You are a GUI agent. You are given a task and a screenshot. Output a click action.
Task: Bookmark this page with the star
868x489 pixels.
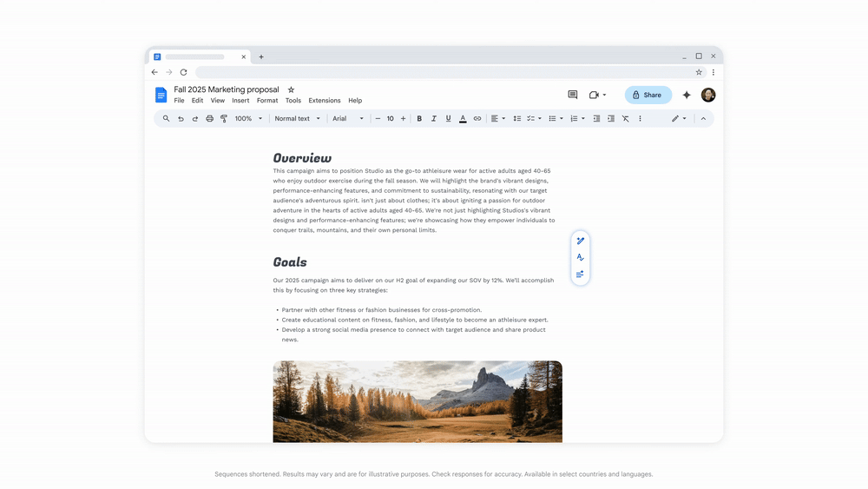tap(699, 72)
